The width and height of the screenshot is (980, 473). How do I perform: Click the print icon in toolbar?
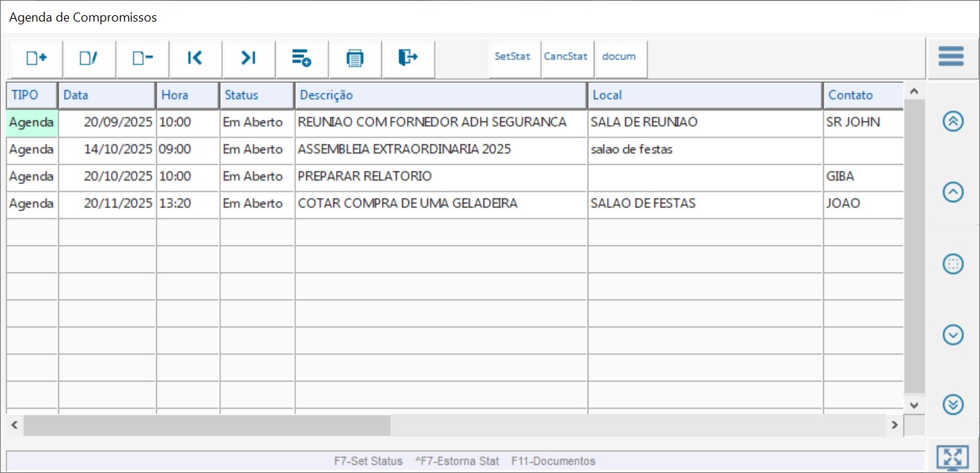(x=355, y=58)
